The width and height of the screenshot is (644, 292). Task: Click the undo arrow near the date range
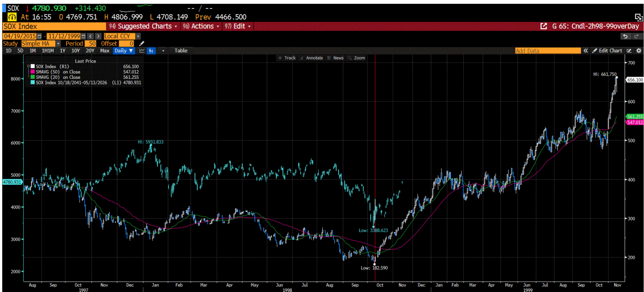click(625, 36)
